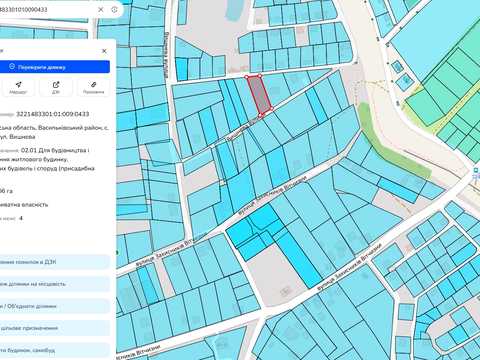Click the parcel area value in га
This screenshot has width=480, height=360.
tap(6, 191)
